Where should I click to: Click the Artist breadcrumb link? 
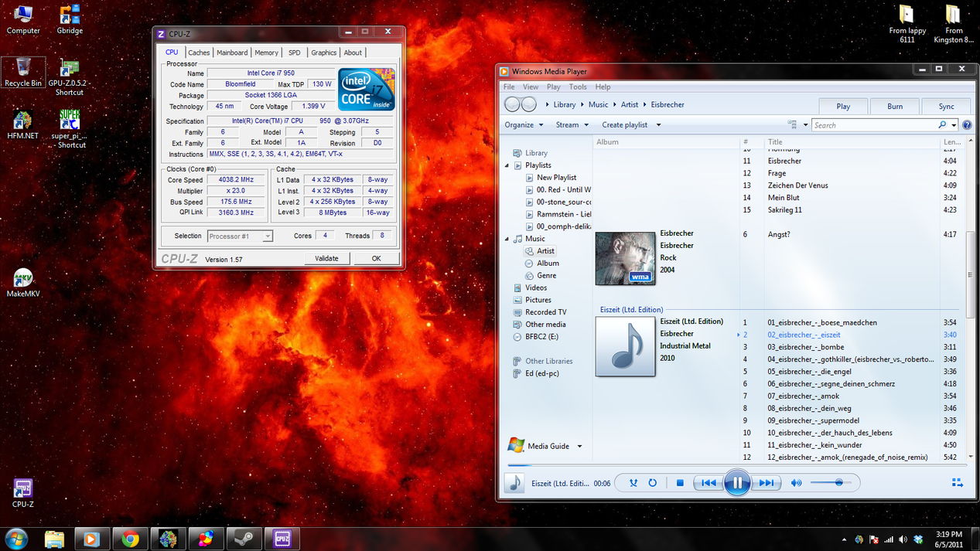630,104
